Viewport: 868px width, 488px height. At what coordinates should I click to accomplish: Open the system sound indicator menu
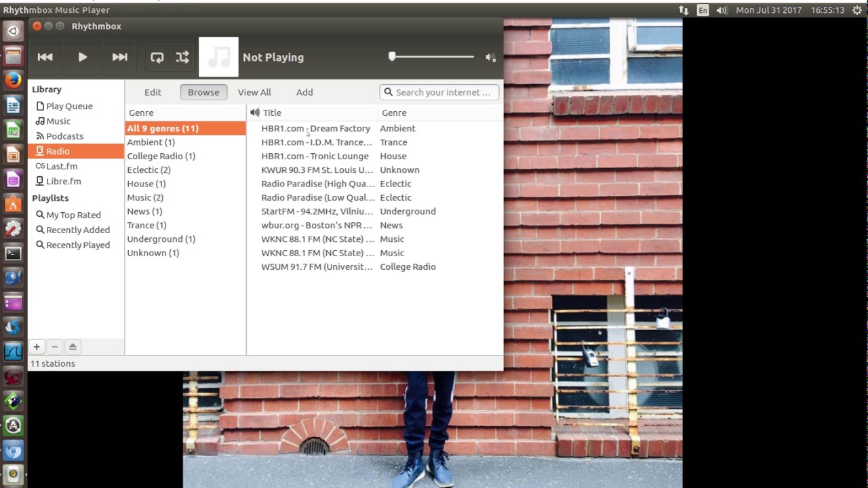722,10
